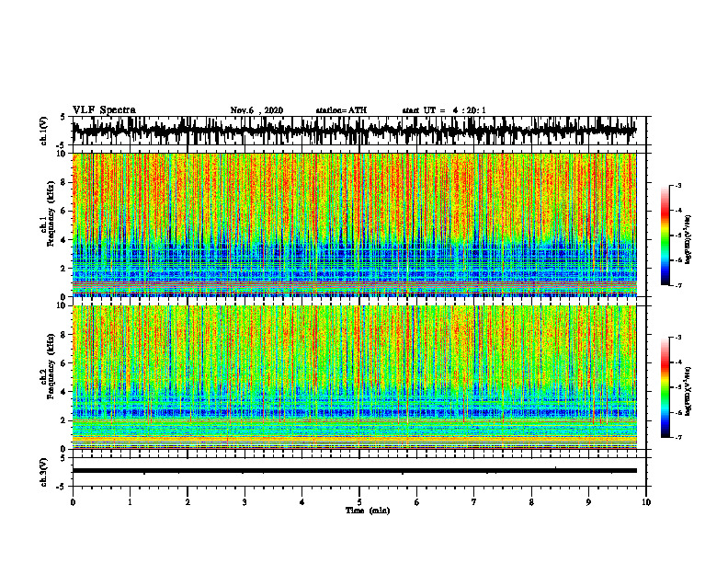
Task: Click the date 'Nov.6 , 2020'
Action: 256,110
